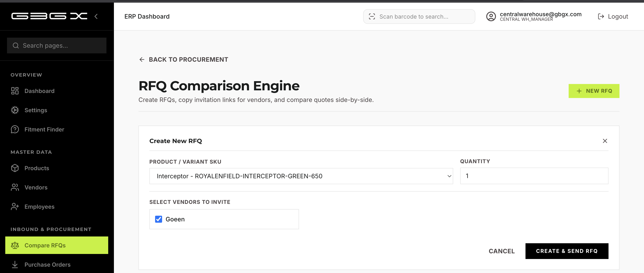This screenshot has height=273, width=644.
Task: Open the Product / Variant SKU dropdown
Action: tap(301, 176)
